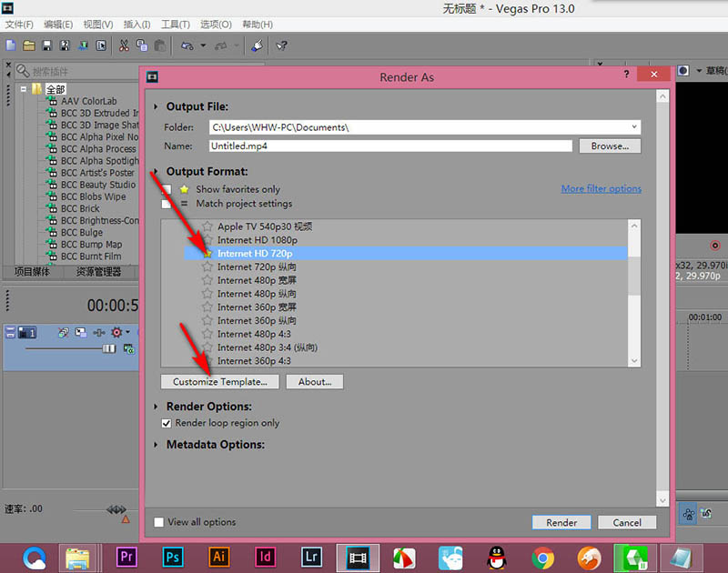Viewport: 728px width, 573px height.
Task: Collapse the Output File section
Action: pyautogui.click(x=156, y=106)
